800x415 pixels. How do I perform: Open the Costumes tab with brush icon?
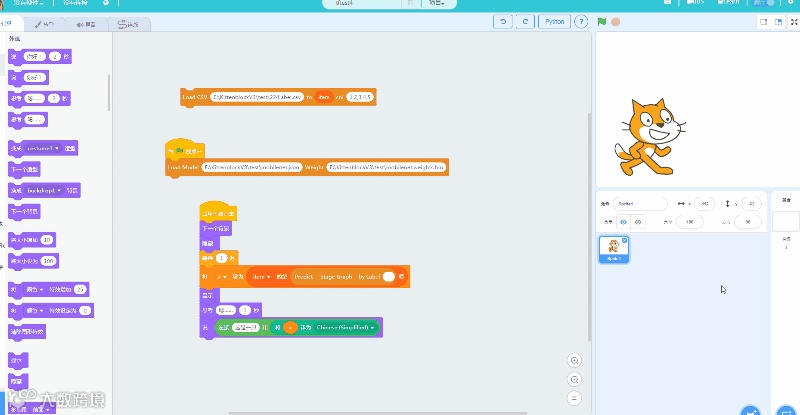tap(44, 24)
